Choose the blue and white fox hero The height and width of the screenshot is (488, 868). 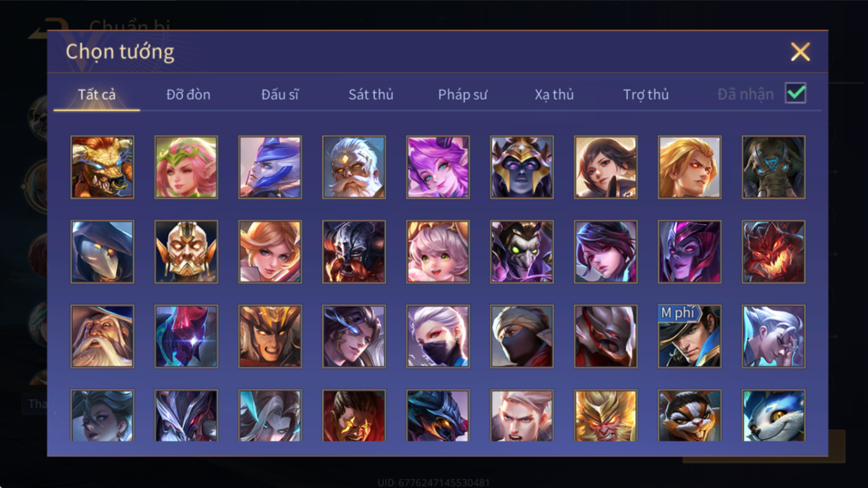[773, 415]
